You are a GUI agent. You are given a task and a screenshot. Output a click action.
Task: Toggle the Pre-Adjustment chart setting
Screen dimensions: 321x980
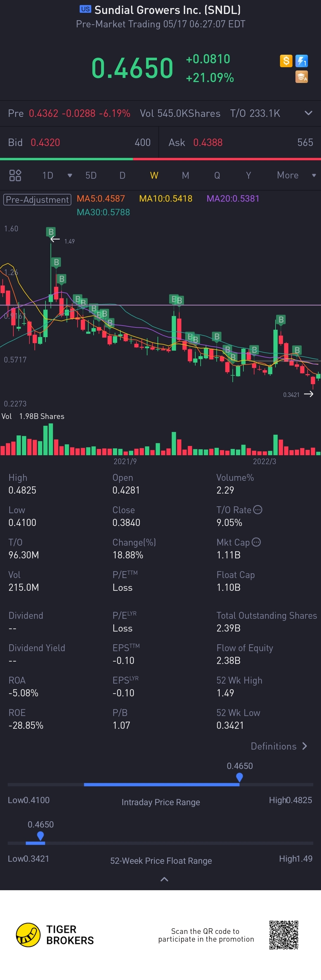pos(37,199)
